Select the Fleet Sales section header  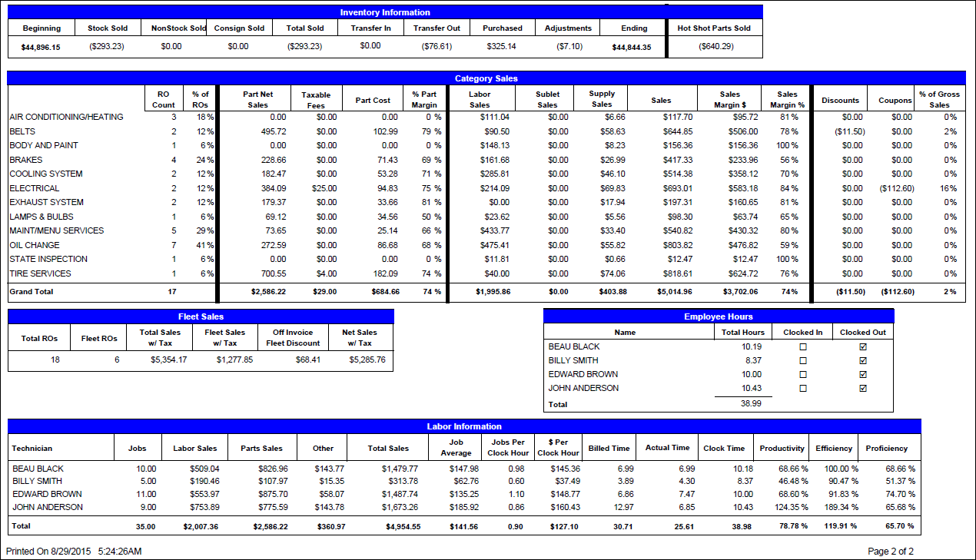click(201, 316)
